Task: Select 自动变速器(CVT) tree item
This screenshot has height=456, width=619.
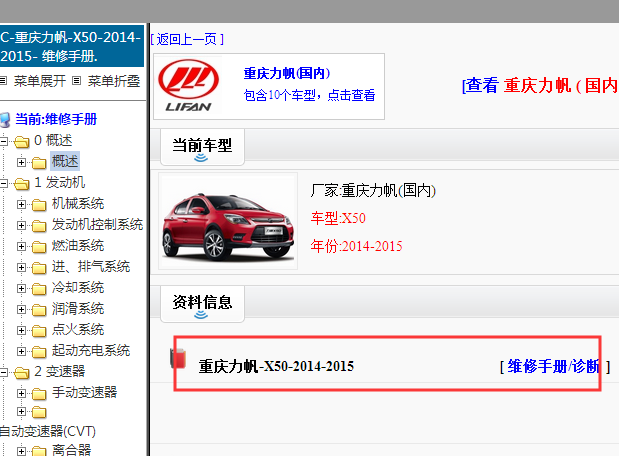Action: click(x=48, y=431)
